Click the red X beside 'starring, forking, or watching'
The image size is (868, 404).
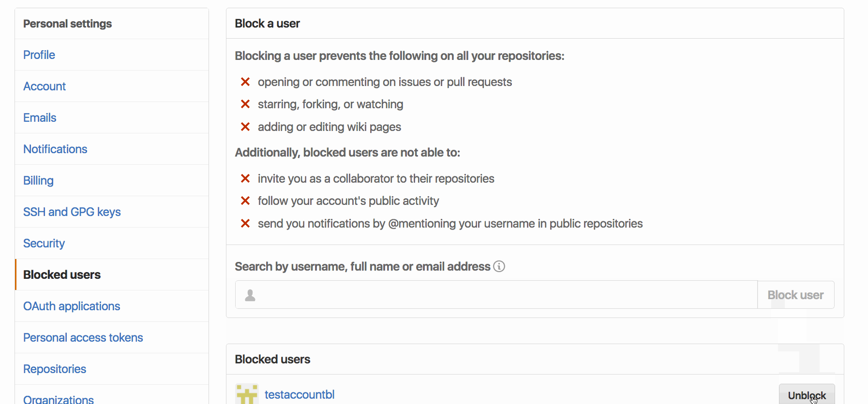[x=245, y=104]
